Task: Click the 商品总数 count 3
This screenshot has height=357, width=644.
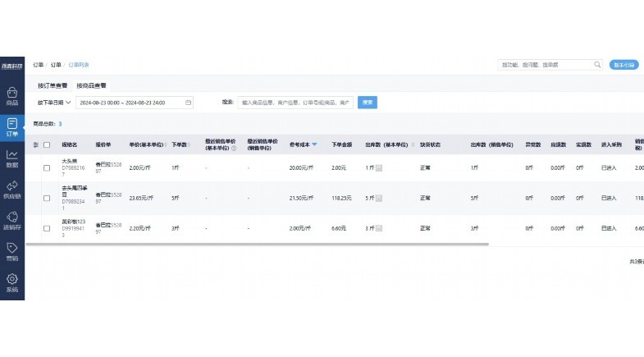Action: tap(60, 124)
